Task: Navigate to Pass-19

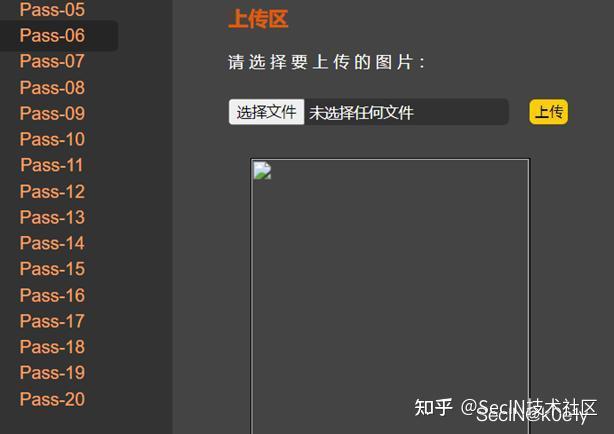Action: pos(52,373)
